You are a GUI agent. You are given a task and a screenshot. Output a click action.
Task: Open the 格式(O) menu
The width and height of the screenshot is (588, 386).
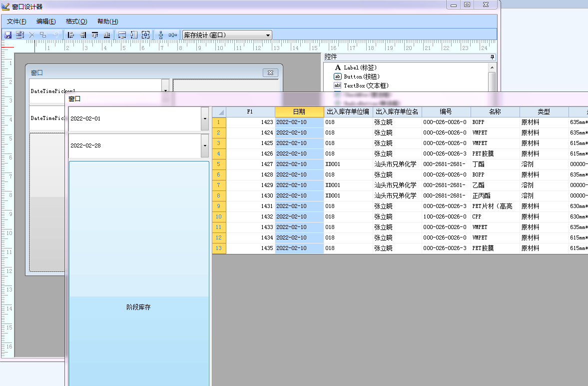[x=76, y=21]
